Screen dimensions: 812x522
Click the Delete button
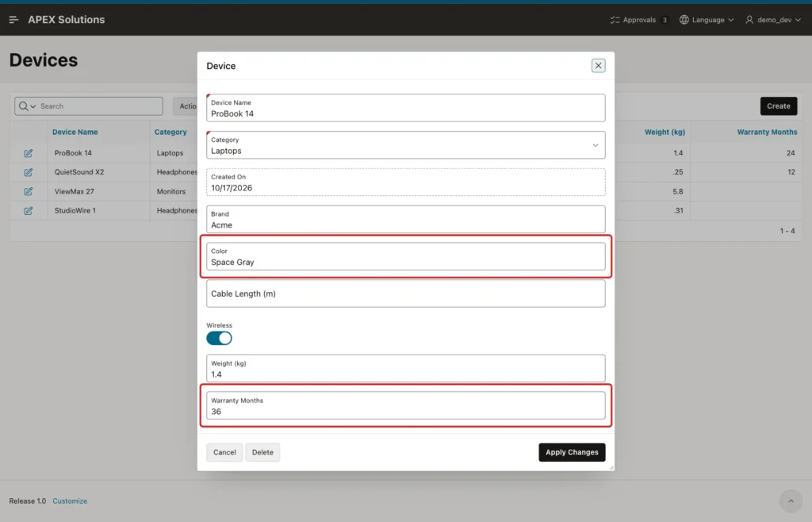pos(262,452)
